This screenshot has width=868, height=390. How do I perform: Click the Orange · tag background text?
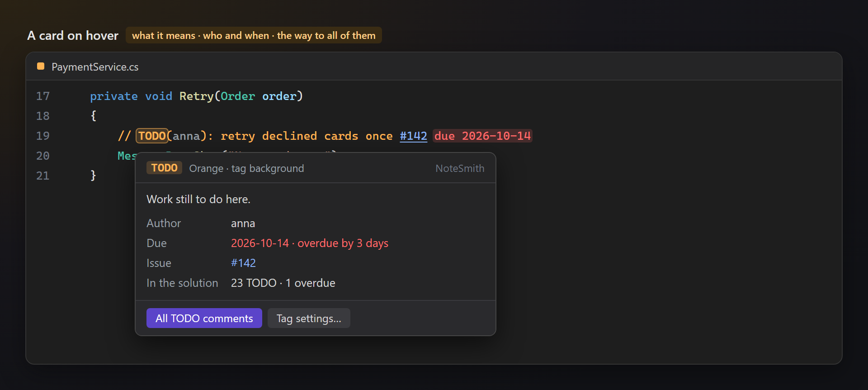coord(246,168)
